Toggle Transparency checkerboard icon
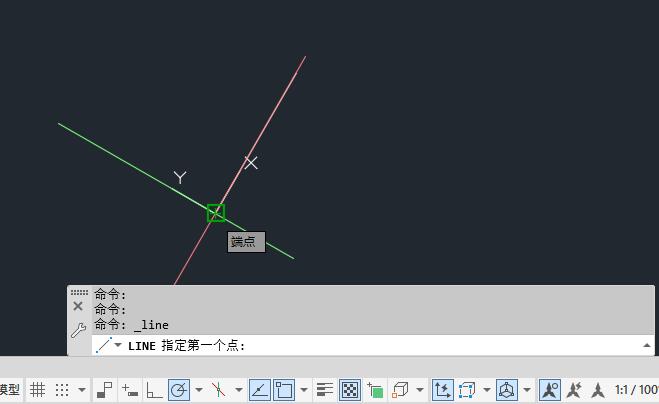The width and height of the screenshot is (659, 404). [350, 390]
